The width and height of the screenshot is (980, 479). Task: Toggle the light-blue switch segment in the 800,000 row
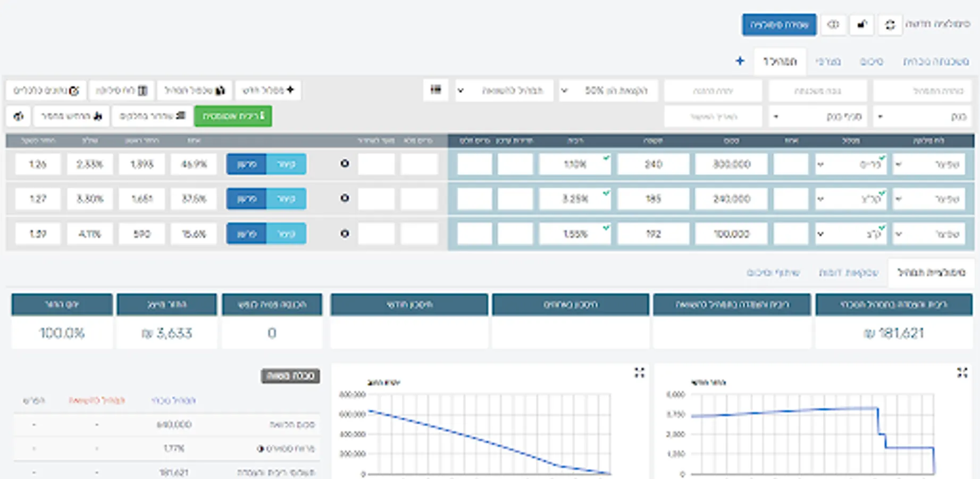[x=286, y=164]
